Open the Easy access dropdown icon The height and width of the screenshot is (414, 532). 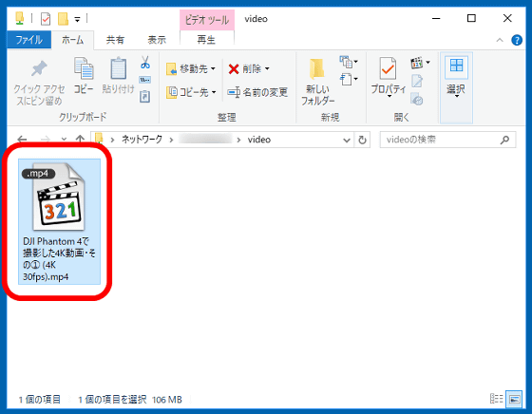349,80
